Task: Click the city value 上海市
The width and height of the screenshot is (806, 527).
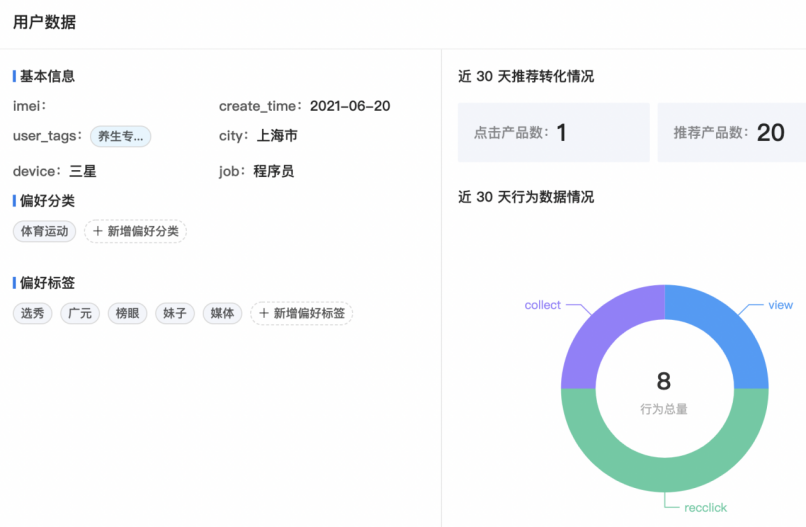Action: tap(277, 136)
